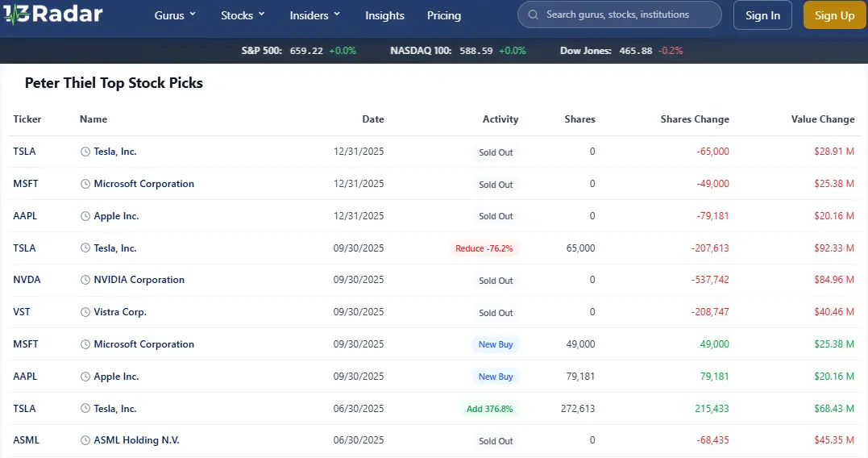Screen dimensions: 868x458
Task: Open the NVDA ticker link
Action: [27, 280]
